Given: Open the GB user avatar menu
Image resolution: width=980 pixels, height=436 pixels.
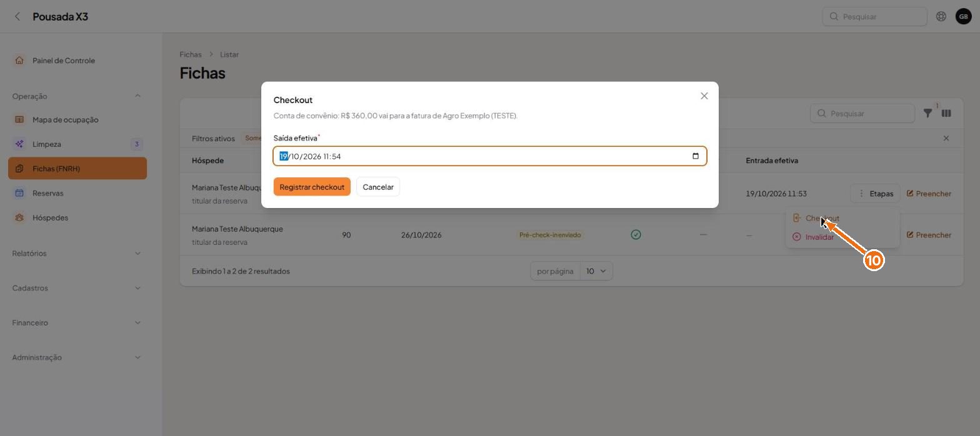Looking at the screenshot, I should pos(963,17).
